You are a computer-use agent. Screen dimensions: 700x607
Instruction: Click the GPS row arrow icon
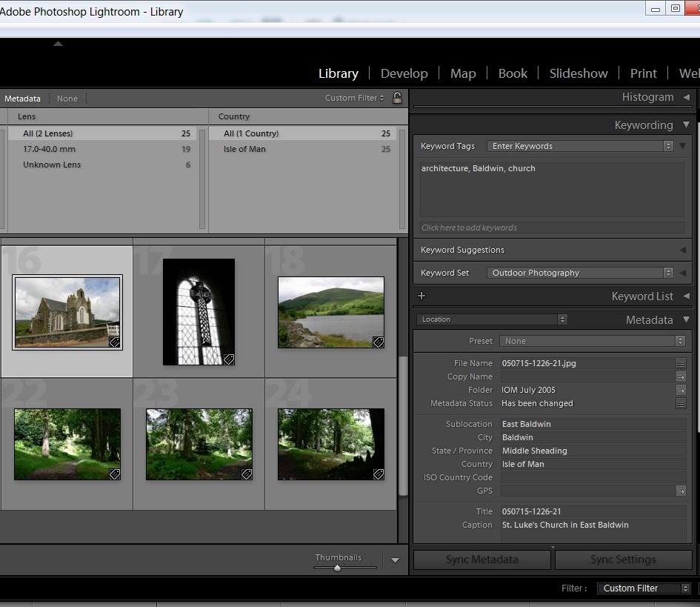tap(681, 491)
